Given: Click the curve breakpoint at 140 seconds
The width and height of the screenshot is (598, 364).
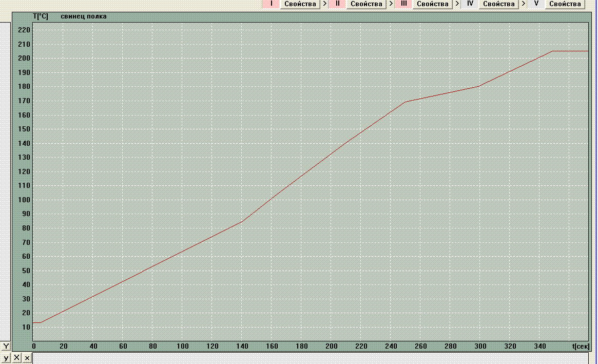Looking at the screenshot, I should point(242,221).
